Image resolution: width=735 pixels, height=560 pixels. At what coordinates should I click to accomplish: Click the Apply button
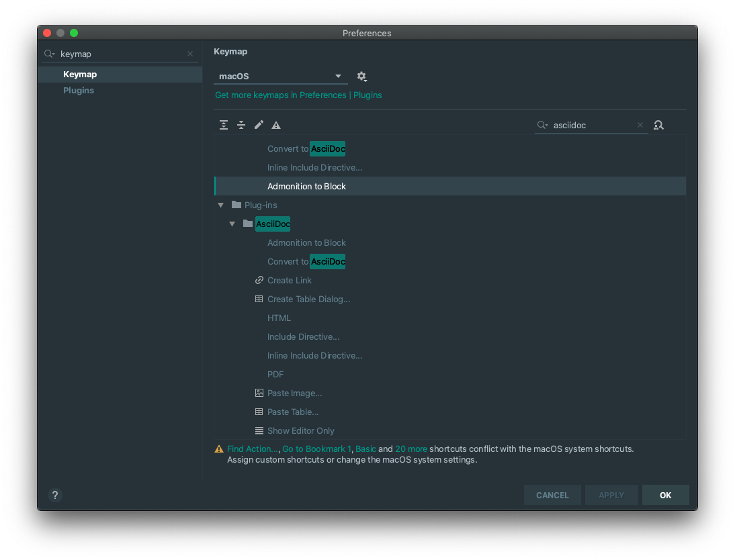pyautogui.click(x=611, y=496)
